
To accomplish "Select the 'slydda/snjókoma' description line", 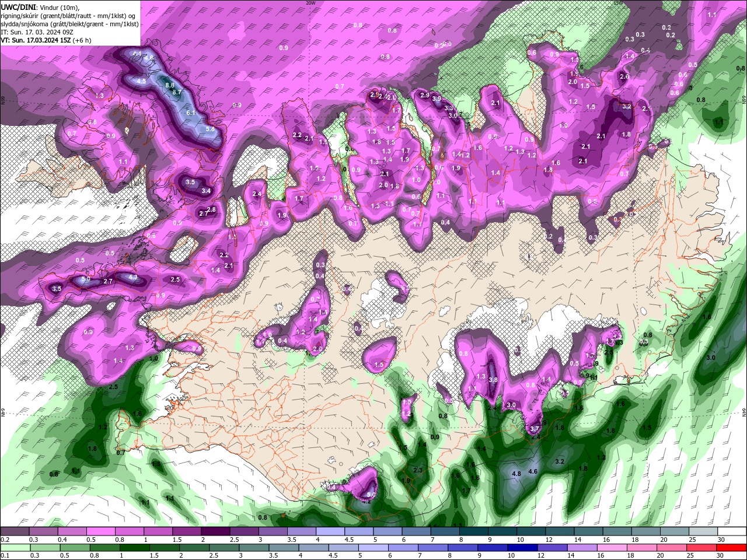I will tap(69, 24).
